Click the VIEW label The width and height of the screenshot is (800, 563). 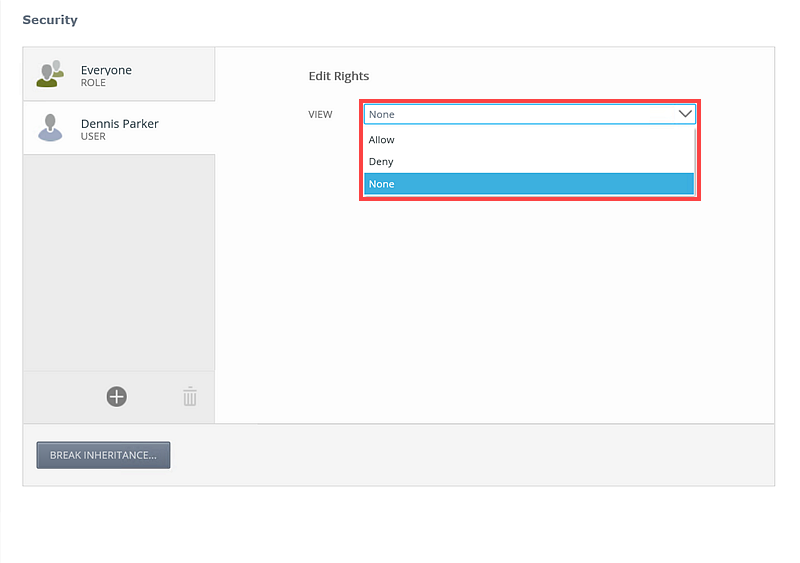point(320,114)
